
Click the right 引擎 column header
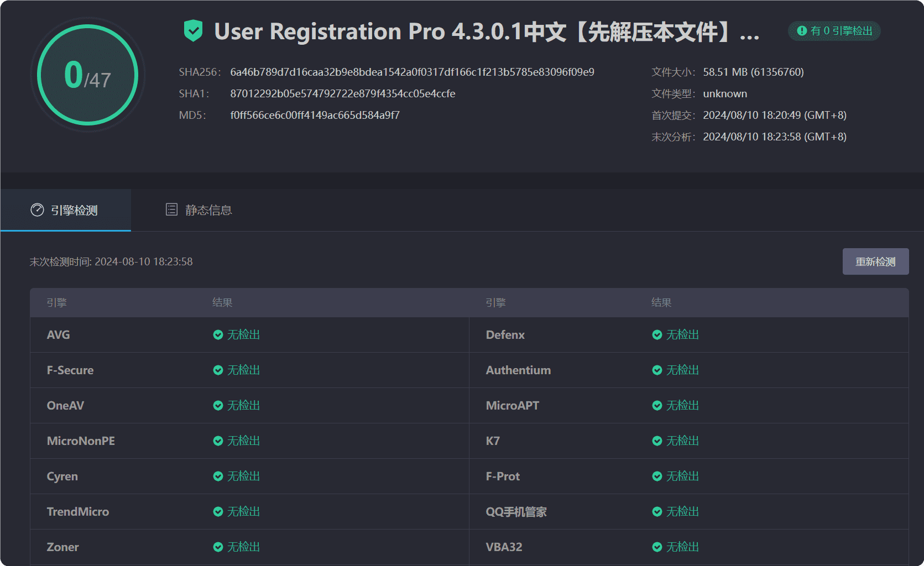point(495,303)
